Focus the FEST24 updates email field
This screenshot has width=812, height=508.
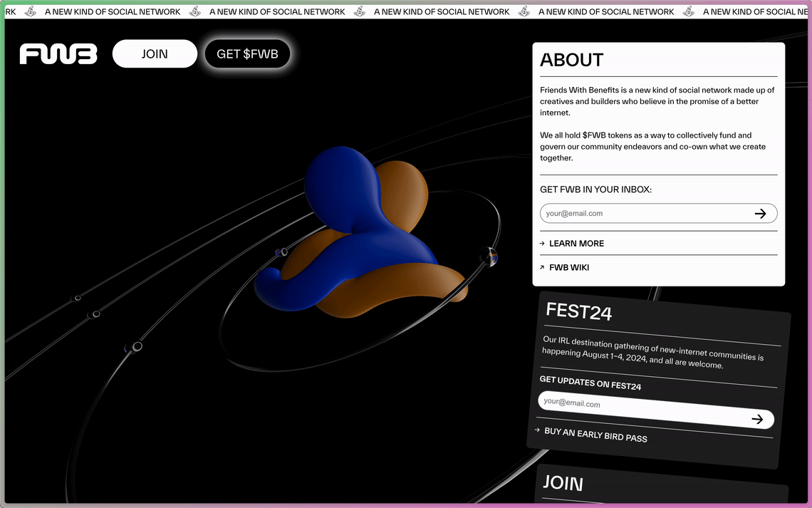tap(655, 410)
